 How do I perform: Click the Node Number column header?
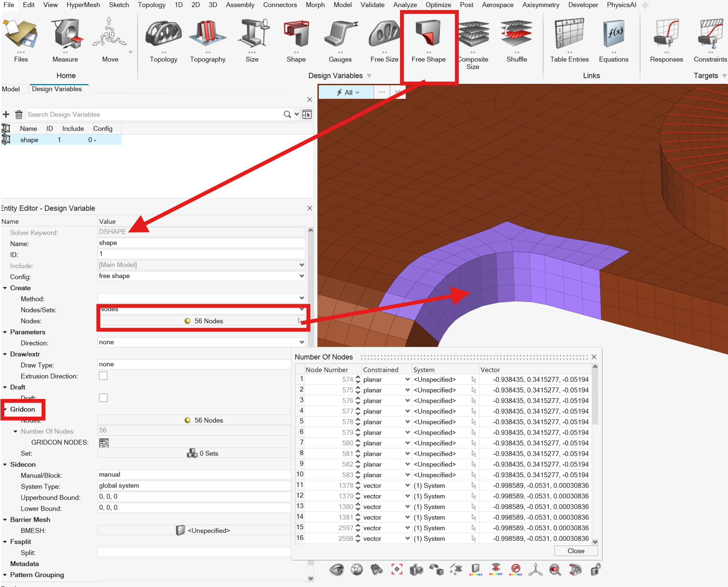point(327,370)
